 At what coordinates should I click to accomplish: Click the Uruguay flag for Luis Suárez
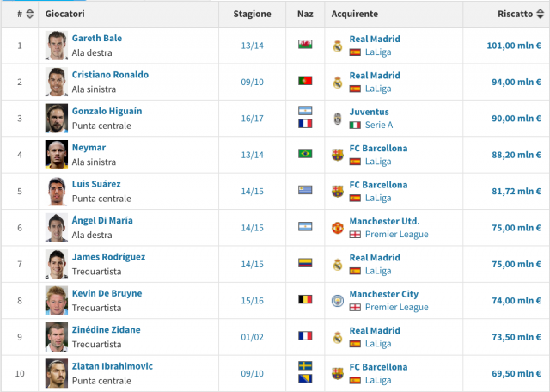click(x=305, y=190)
